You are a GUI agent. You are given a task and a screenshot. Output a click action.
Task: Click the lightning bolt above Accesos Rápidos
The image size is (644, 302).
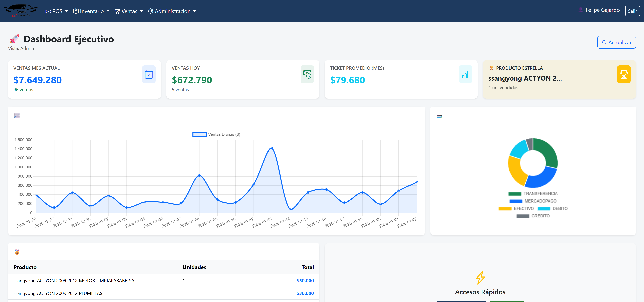[x=480, y=278]
